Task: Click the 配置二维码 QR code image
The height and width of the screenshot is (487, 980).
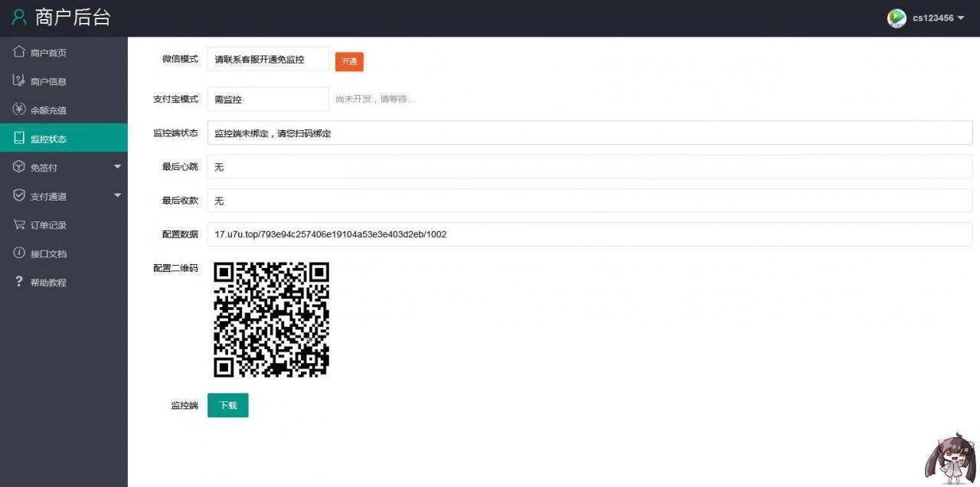Action: pos(271,319)
